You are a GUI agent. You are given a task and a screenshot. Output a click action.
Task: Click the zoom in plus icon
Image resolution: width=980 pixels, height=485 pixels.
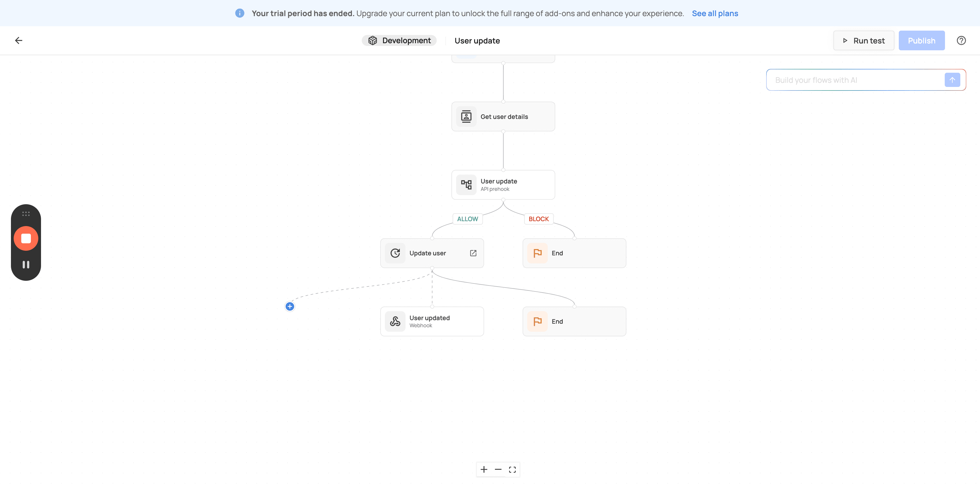click(484, 469)
